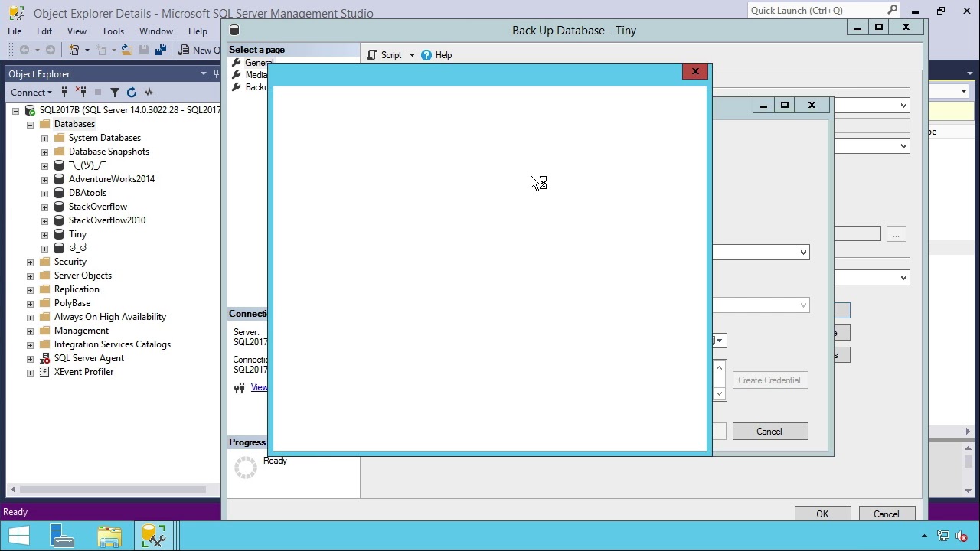
Task: Click the Create Credential button
Action: 769,380
